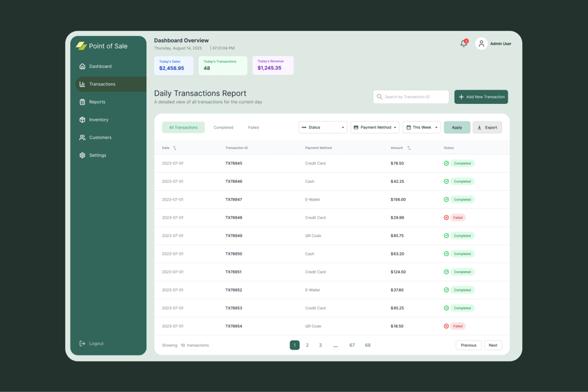The width and height of the screenshot is (588, 392).
Task: Click the Add New Transaction button
Action: pos(481,97)
